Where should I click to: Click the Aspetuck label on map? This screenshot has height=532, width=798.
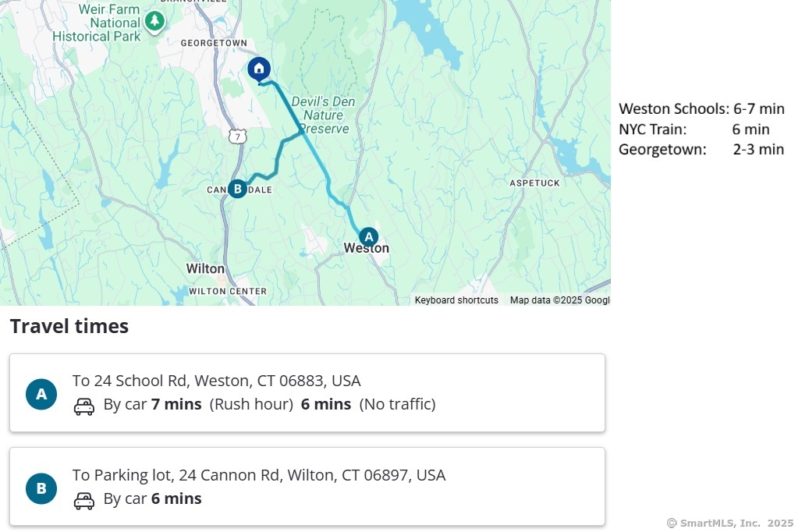(534, 183)
